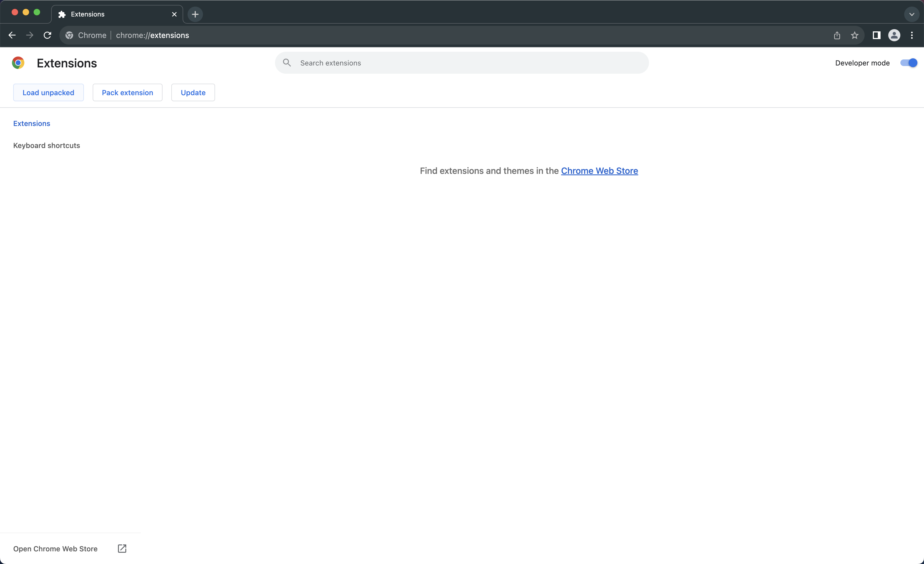This screenshot has width=924, height=564.
Task: Click the share page icon
Action: (837, 35)
